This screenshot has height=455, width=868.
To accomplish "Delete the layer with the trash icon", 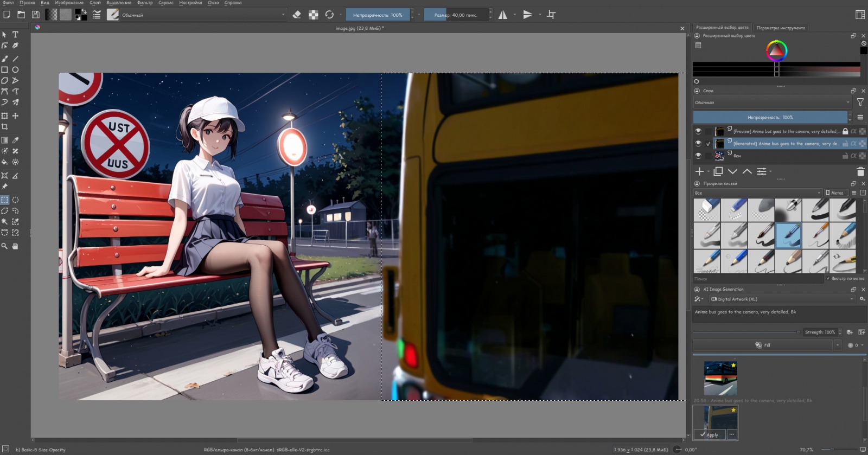I will [860, 171].
